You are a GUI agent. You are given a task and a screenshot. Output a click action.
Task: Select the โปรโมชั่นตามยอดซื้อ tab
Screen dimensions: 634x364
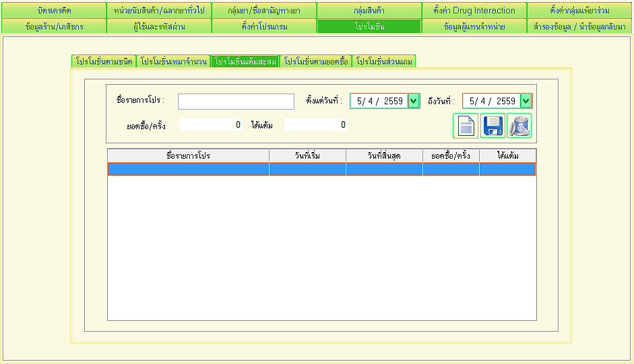(315, 61)
